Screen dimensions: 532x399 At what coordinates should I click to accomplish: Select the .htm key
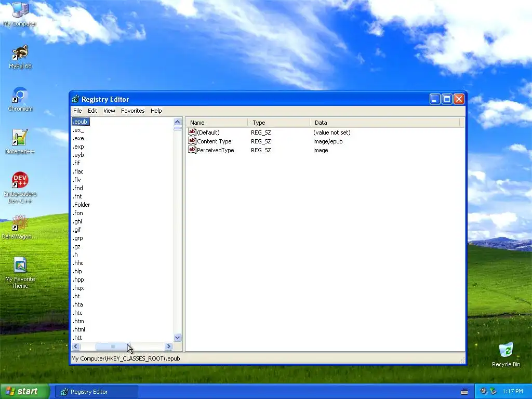78,321
